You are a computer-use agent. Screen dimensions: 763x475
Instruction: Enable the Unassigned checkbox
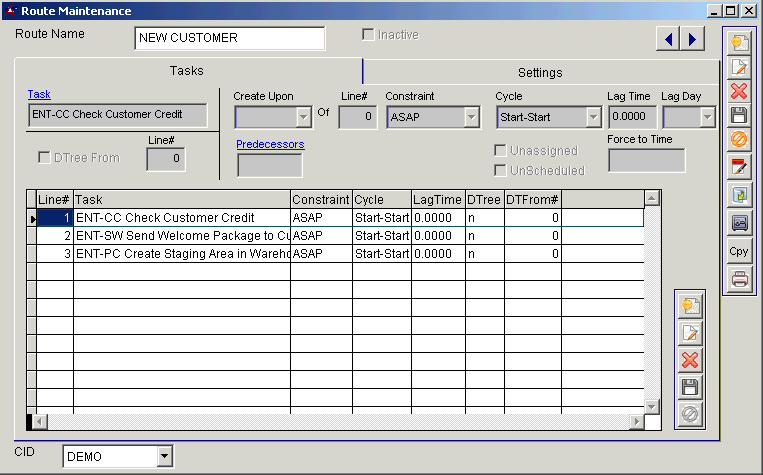point(501,151)
